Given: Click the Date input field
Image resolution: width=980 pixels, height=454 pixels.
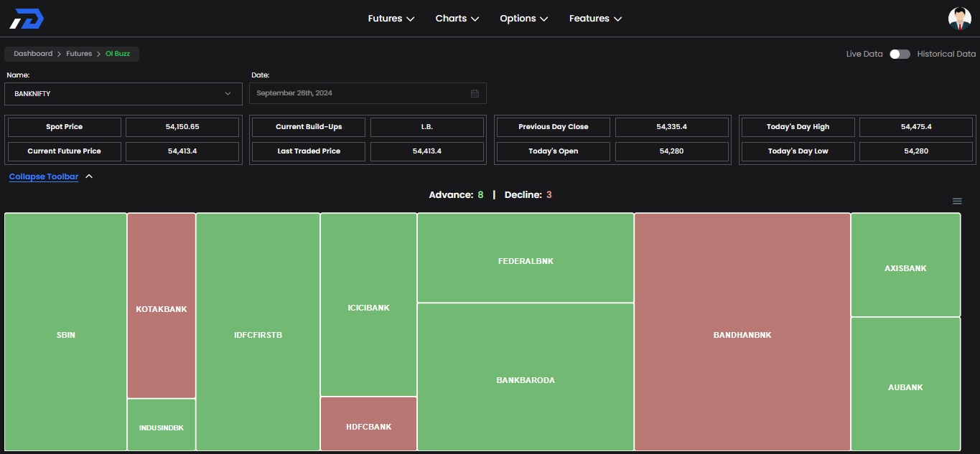Looking at the screenshot, I should coord(359,93).
